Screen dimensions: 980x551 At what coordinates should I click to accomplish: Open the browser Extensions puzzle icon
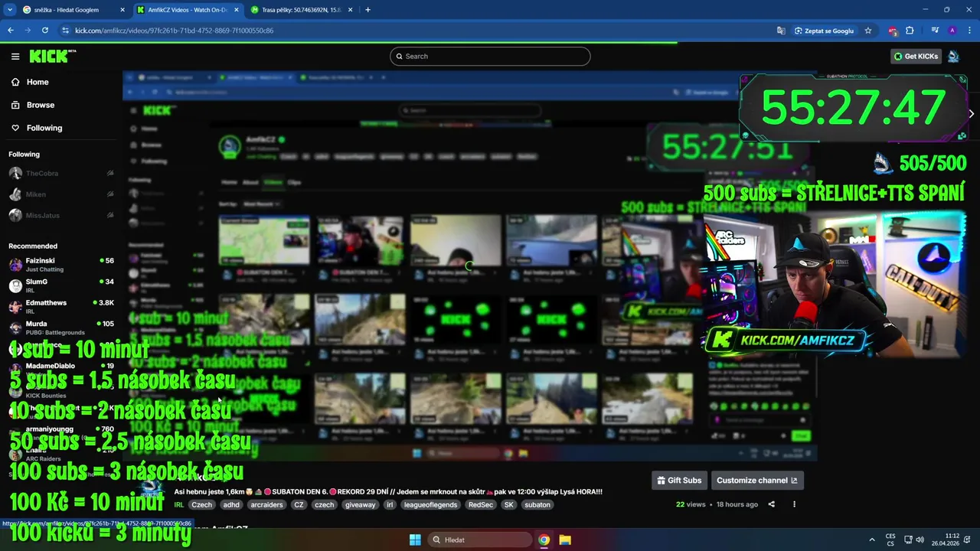click(x=910, y=31)
